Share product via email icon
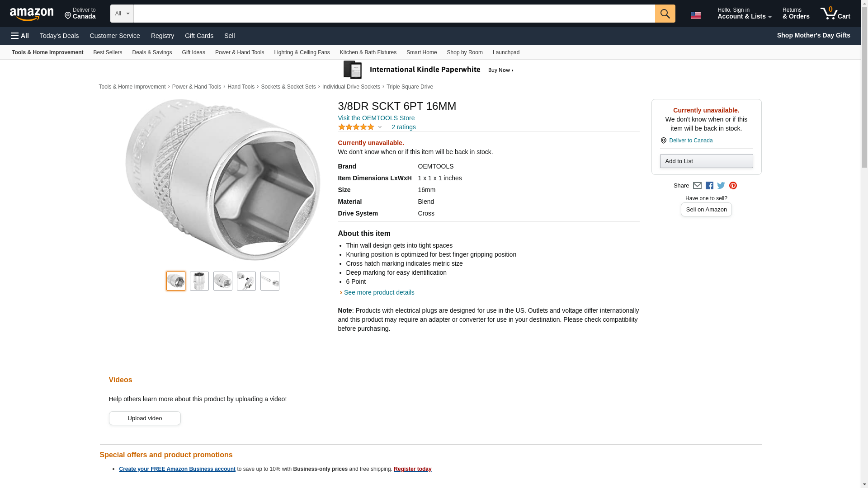868x488 pixels. tap(697, 186)
